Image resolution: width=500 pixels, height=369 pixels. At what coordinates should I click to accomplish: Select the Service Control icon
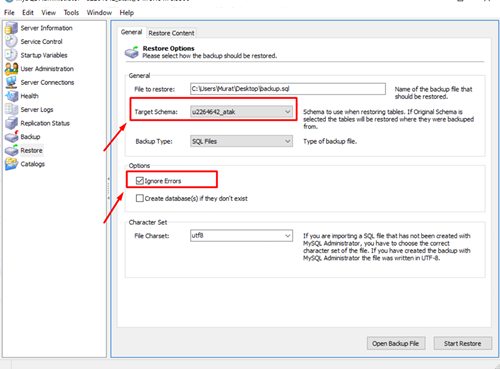[11, 42]
